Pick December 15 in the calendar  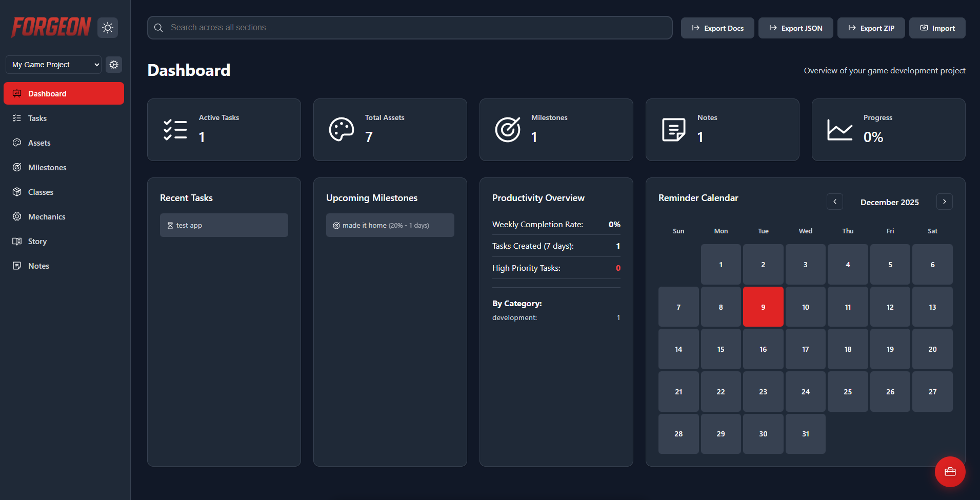click(x=721, y=349)
